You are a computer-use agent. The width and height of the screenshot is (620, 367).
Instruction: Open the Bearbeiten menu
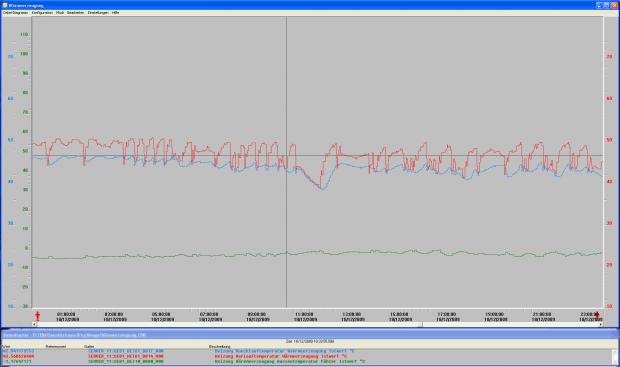tap(75, 13)
